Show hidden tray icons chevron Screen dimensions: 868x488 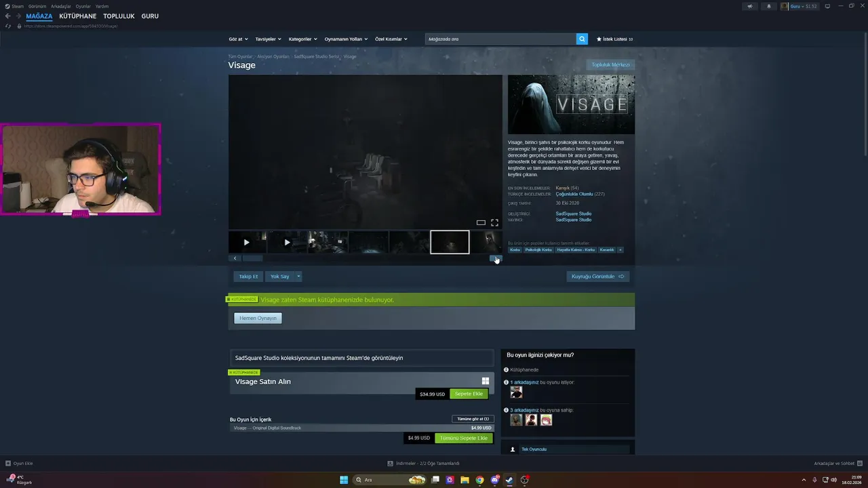click(x=803, y=480)
